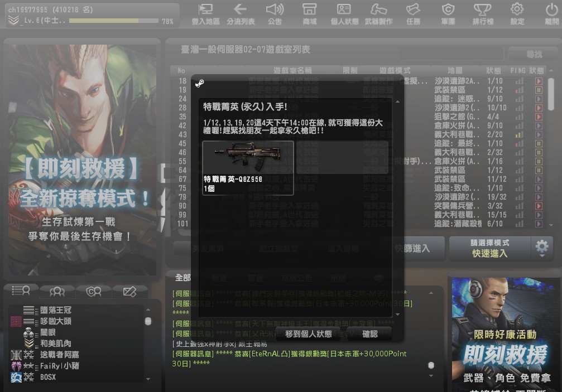The height and width of the screenshot is (392, 562).
Task: Select player 闇眼 in the list
Action: click(x=47, y=332)
